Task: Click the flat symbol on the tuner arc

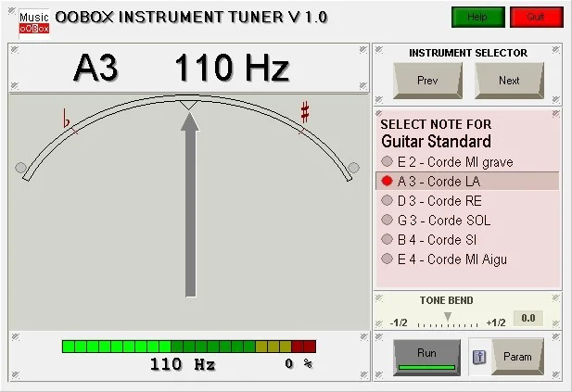Action: (66, 118)
